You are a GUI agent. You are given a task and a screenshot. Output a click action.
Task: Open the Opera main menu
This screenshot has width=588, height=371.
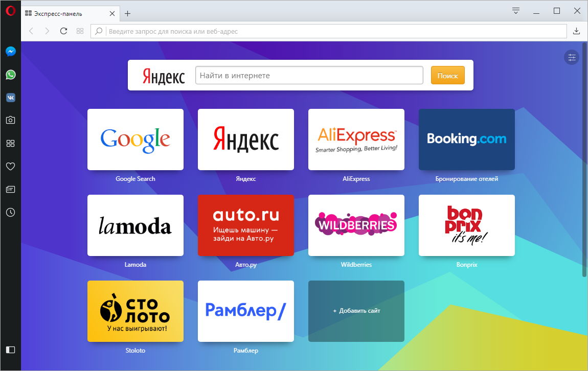click(x=11, y=11)
